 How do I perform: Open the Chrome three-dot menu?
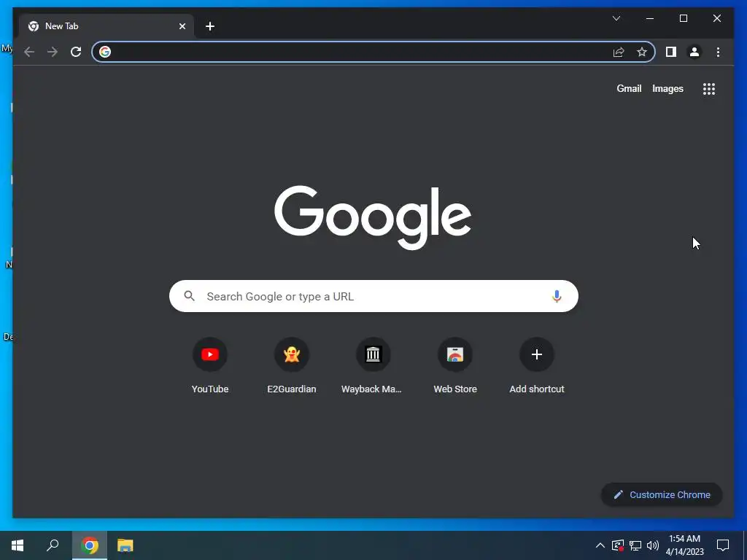718,52
